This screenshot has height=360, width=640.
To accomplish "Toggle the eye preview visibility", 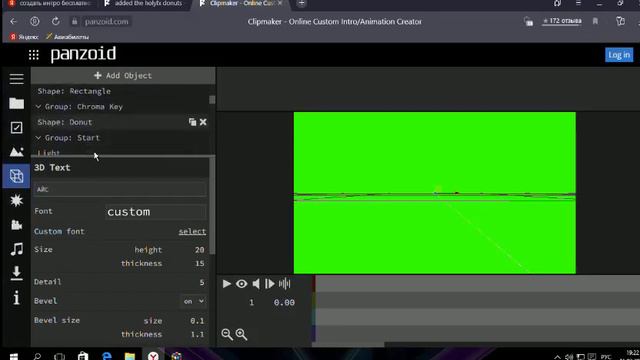I will tap(241, 284).
